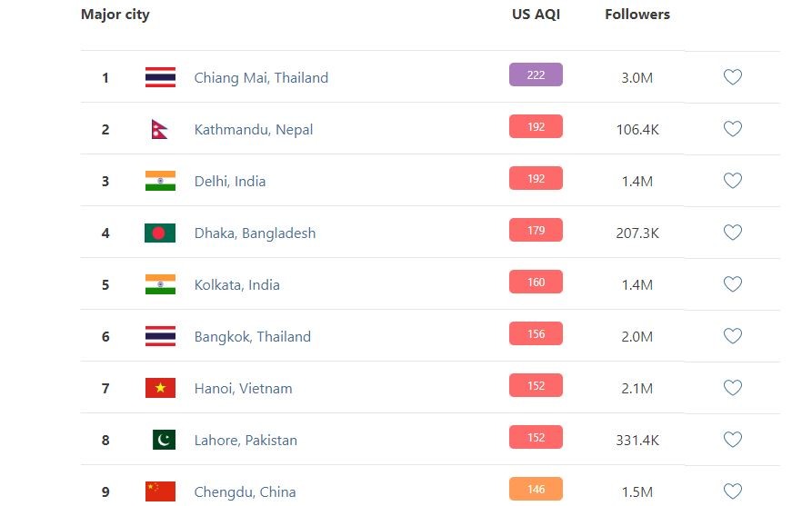Click the heart icon in Kolkata row
Image resolution: width=812 pixels, height=506 pixels.
click(x=732, y=284)
